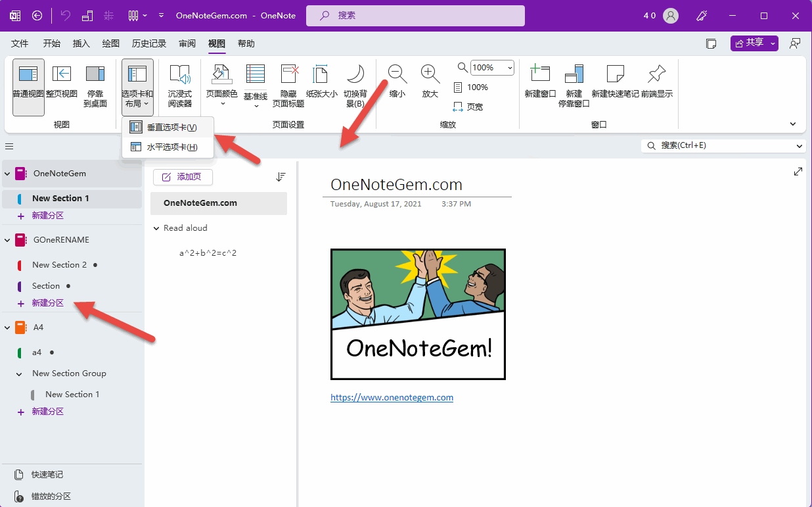Launch Immersive Reader (沉浸式阅读器)
Image resolution: width=812 pixels, height=507 pixels.
[x=179, y=87]
